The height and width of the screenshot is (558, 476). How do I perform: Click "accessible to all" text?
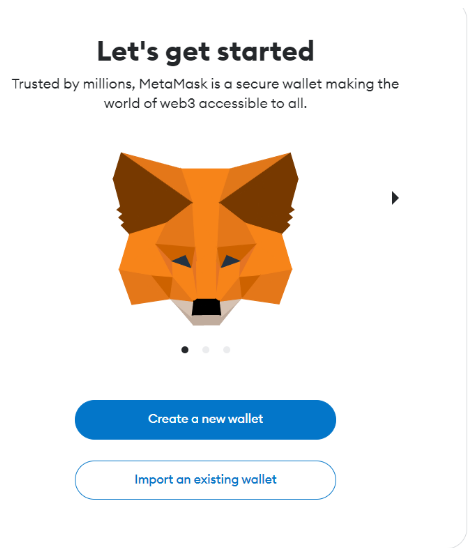tap(253, 104)
